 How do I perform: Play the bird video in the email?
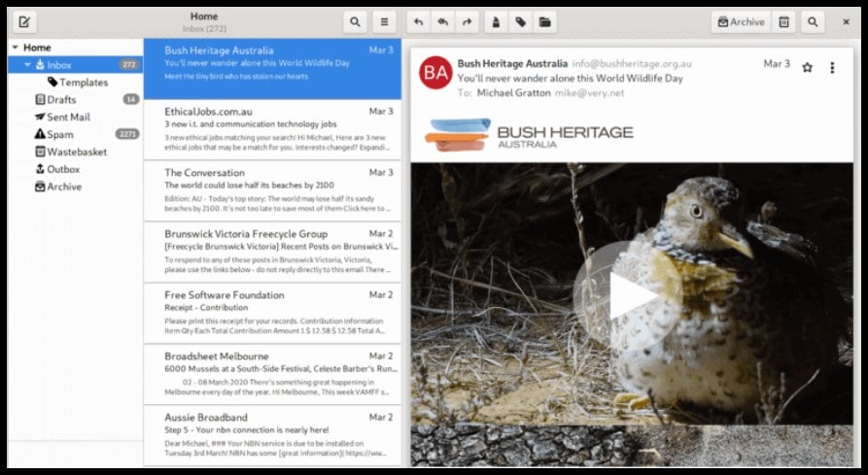[x=628, y=297]
